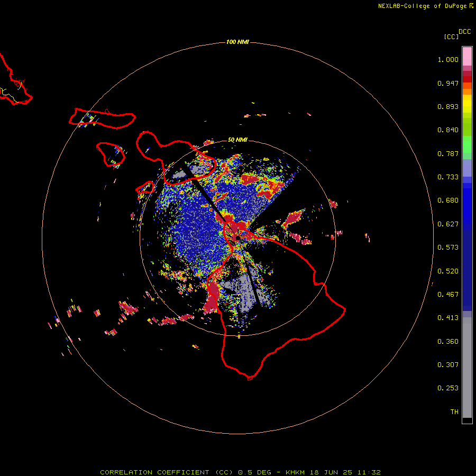Click the 100 NMI range ring label
This screenshot has height=476, width=476.
tap(237, 42)
